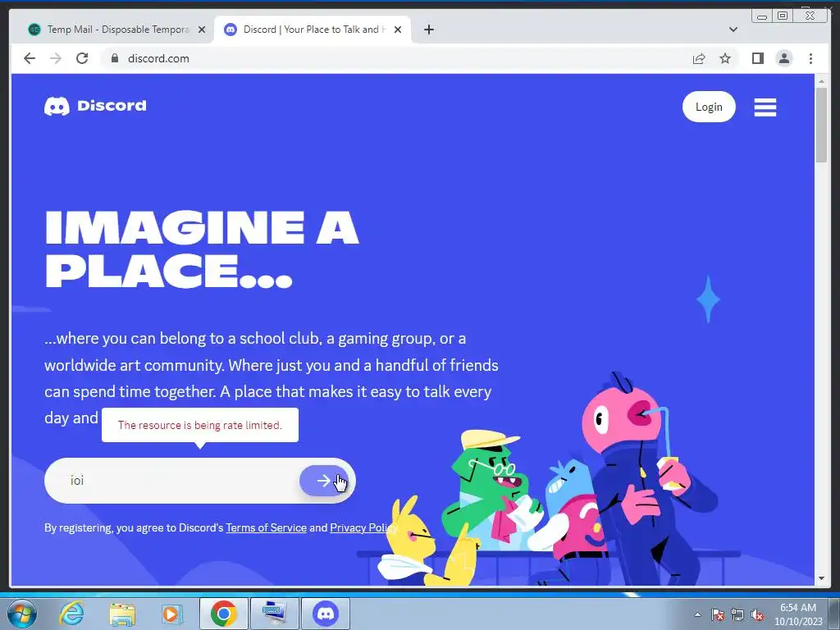Open the hamburger menu on Discord page

(765, 107)
